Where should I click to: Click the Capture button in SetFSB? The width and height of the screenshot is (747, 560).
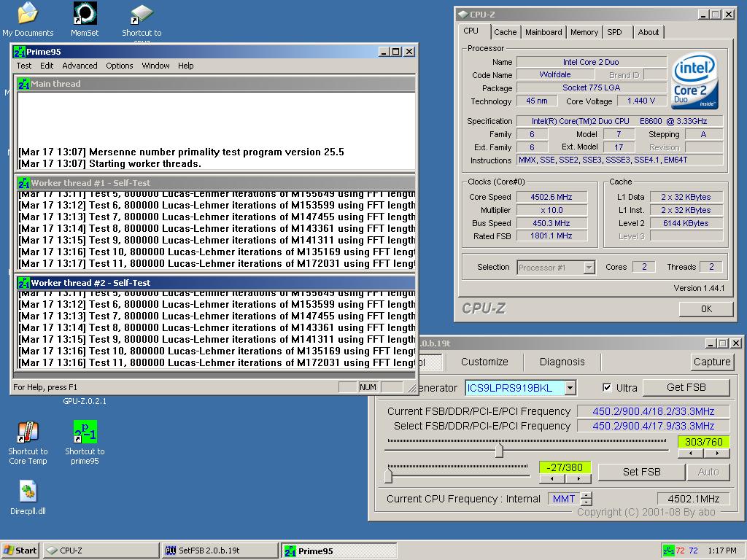pos(712,362)
